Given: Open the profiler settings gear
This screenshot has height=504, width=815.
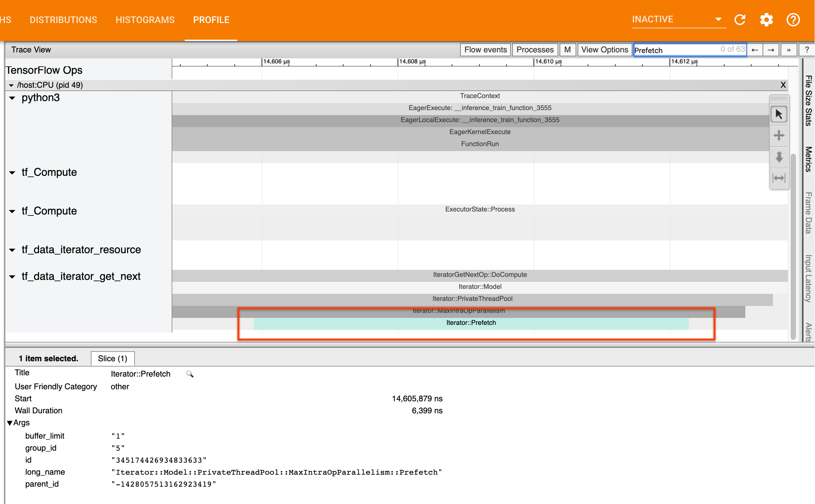Looking at the screenshot, I should tap(766, 19).
